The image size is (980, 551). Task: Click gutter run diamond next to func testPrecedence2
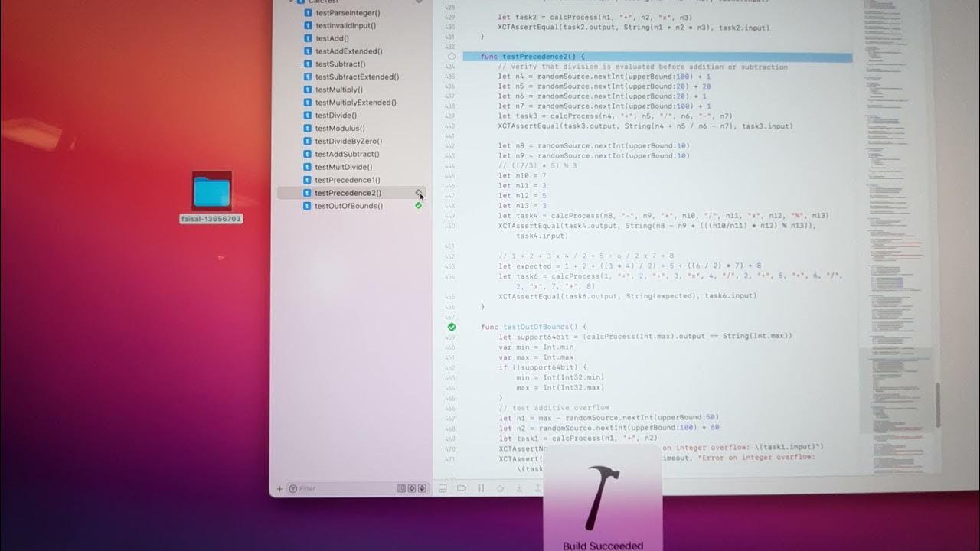coord(452,57)
